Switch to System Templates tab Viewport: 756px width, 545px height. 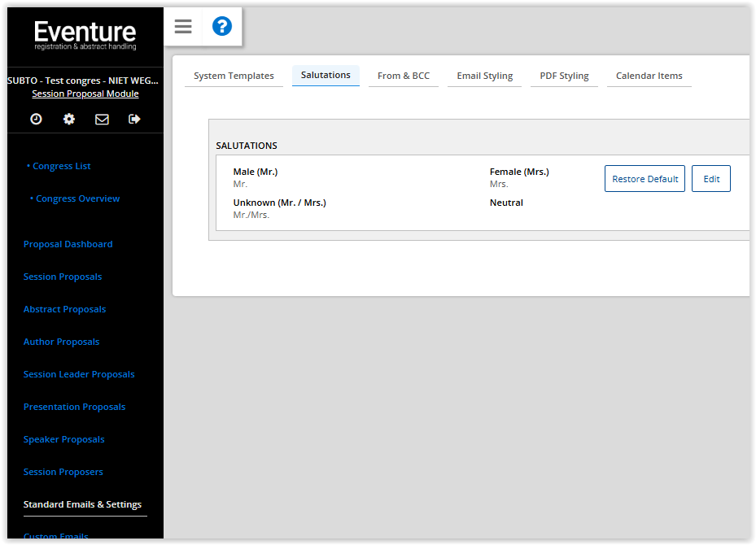coord(234,76)
